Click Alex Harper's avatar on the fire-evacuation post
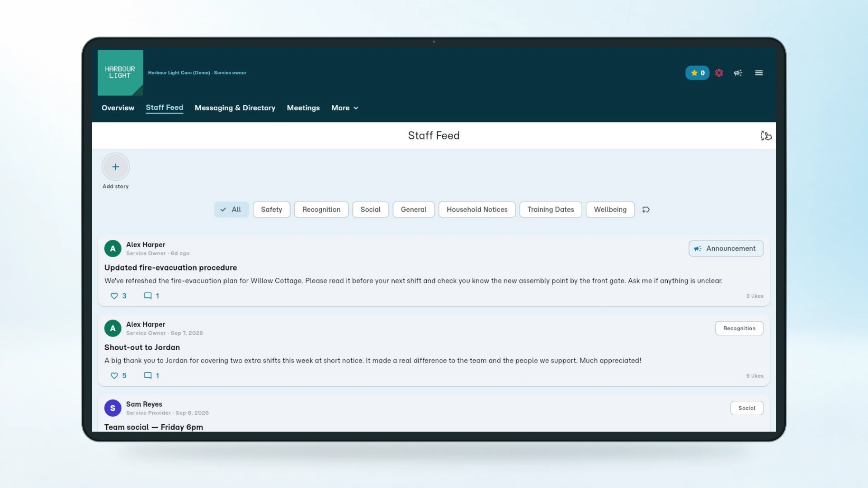This screenshot has width=868, height=488. 113,249
